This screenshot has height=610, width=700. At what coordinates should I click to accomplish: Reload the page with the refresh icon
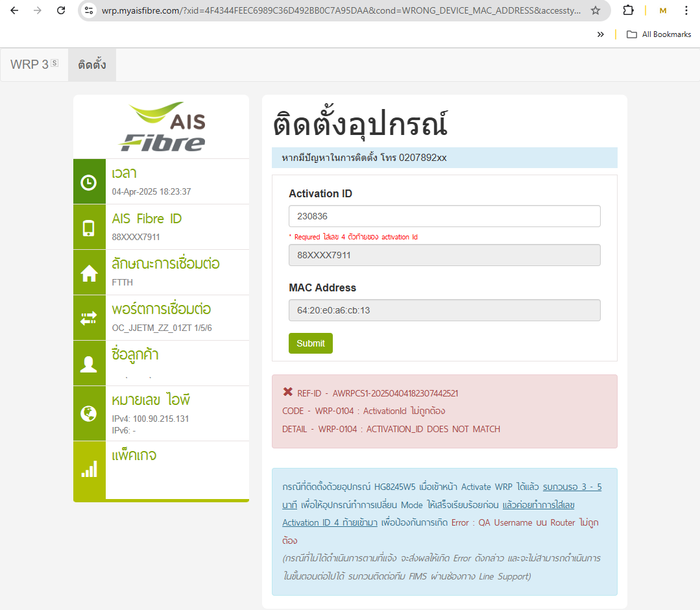[61, 10]
